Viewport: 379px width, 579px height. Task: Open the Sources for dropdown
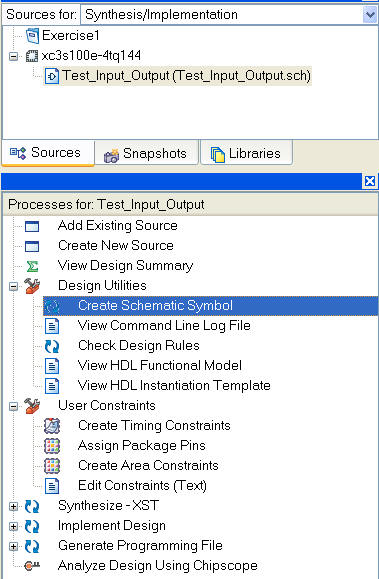click(x=370, y=15)
